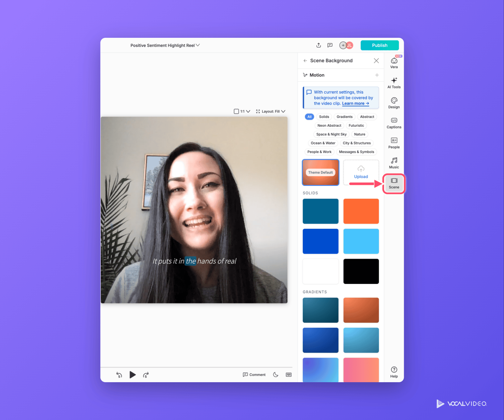Choose the black solid swatch
Viewport: 504px width, 420px height.
(x=361, y=271)
